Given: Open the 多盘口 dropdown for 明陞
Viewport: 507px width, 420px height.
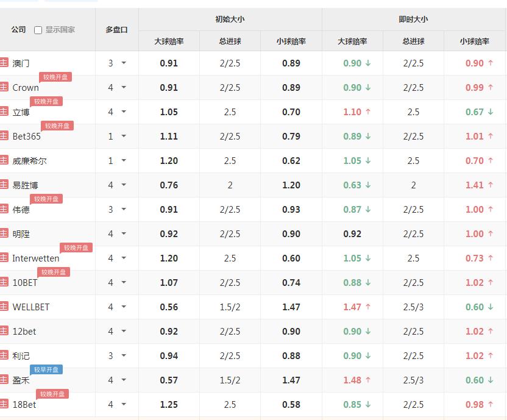Looking at the screenshot, I should [x=124, y=233].
